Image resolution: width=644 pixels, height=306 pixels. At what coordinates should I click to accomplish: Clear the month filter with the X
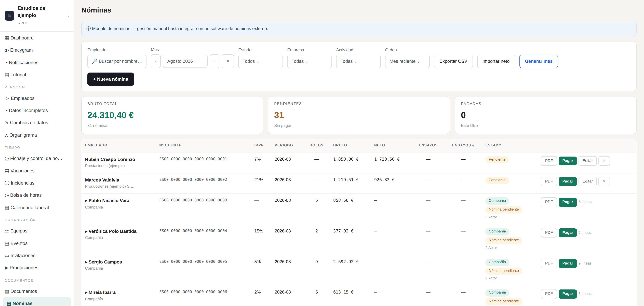(228, 61)
